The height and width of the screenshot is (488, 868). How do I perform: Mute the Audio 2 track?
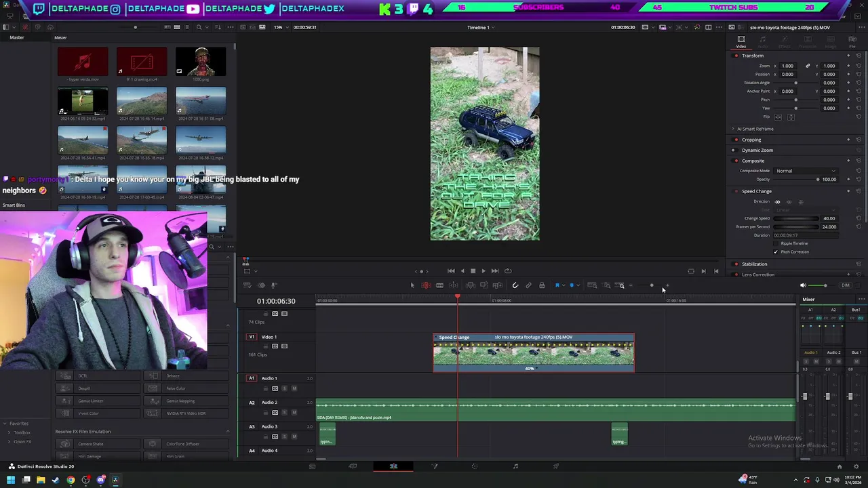[x=294, y=413]
